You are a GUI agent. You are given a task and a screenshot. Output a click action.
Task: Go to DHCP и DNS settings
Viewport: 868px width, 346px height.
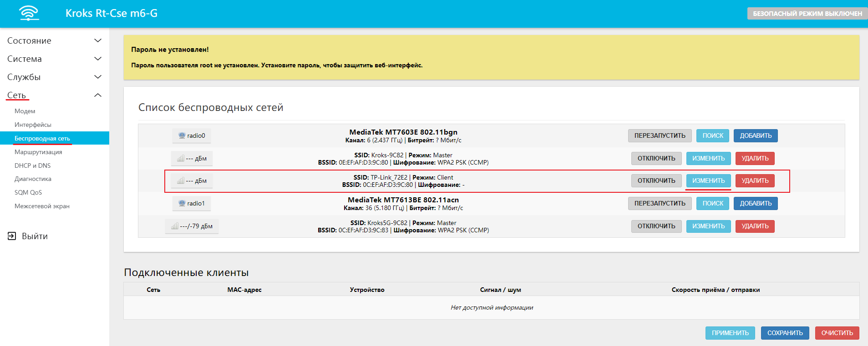coord(32,165)
